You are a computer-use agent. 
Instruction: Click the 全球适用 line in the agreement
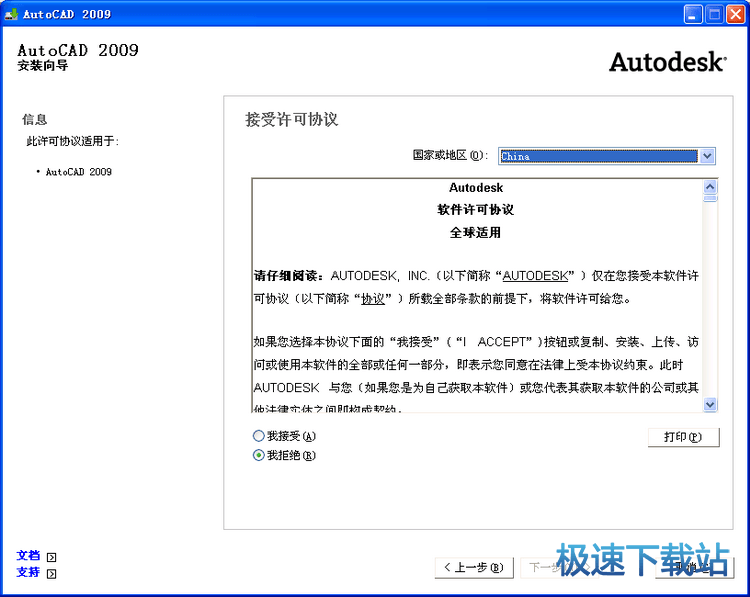coord(475,232)
